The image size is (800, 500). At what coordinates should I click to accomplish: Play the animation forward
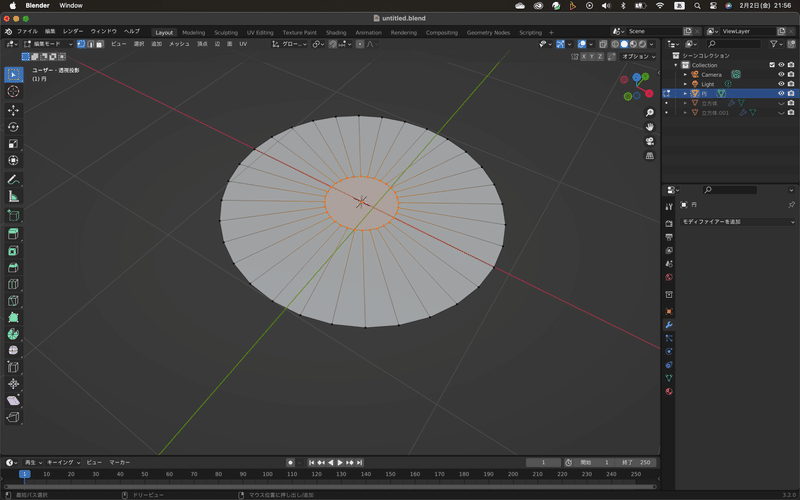[x=340, y=462]
